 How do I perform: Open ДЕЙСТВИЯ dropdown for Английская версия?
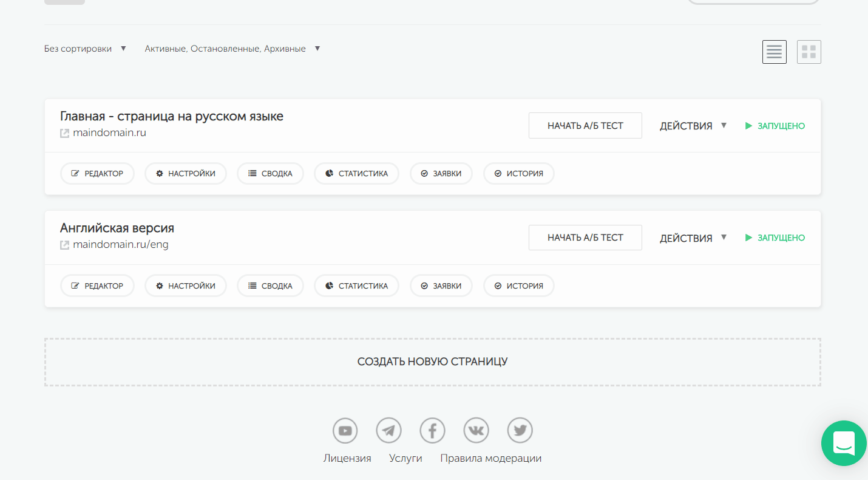[693, 238]
